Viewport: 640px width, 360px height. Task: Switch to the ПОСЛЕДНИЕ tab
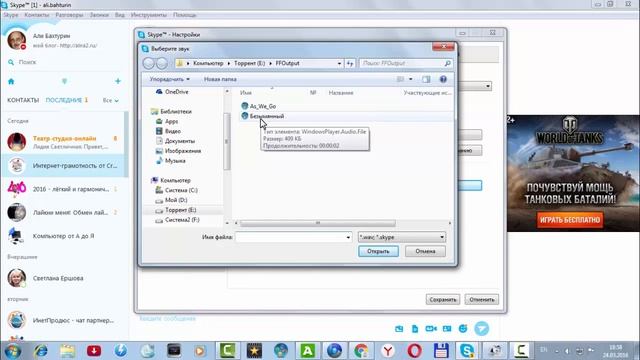tap(64, 100)
